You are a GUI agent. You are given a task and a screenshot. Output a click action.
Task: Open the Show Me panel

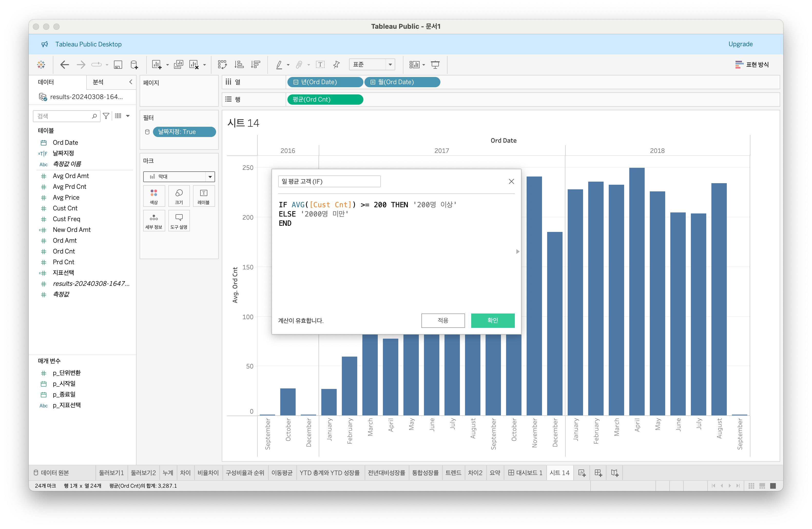[752, 64]
